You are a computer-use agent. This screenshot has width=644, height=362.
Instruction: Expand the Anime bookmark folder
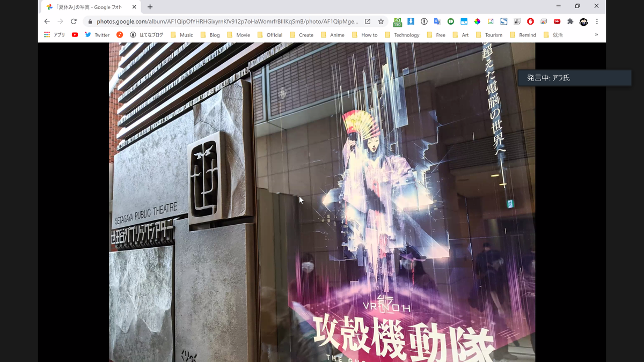click(333, 35)
